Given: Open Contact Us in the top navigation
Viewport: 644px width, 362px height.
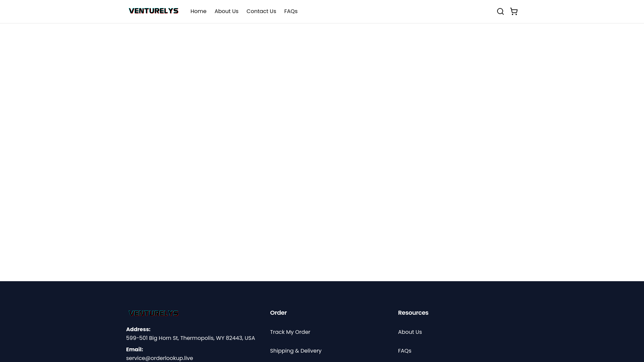Looking at the screenshot, I should [261, 11].
